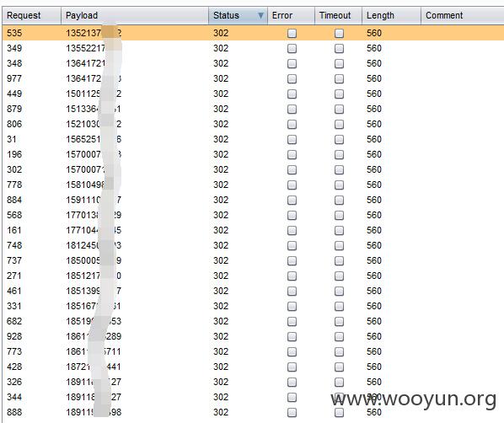Tick the Timeout checkbox for request 161
The image size is (504, 423).
(x=339, y=230)
